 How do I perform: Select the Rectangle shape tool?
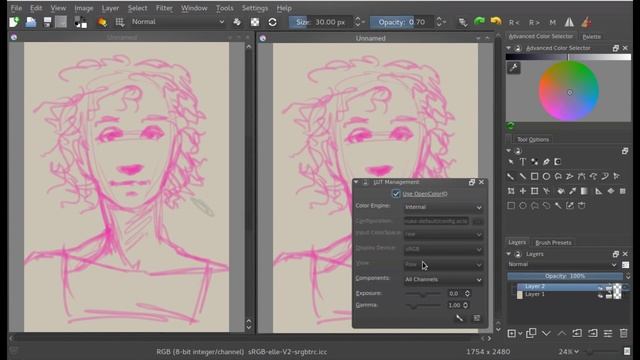(534, 176)
